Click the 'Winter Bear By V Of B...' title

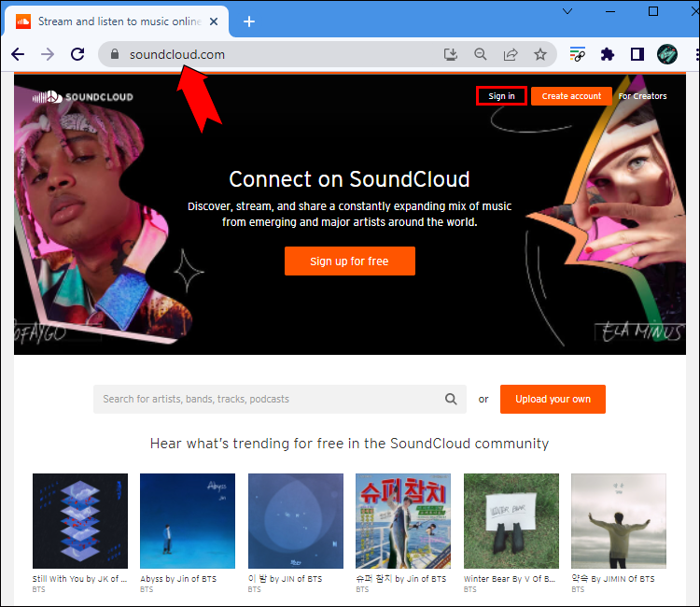pos(510,579)
